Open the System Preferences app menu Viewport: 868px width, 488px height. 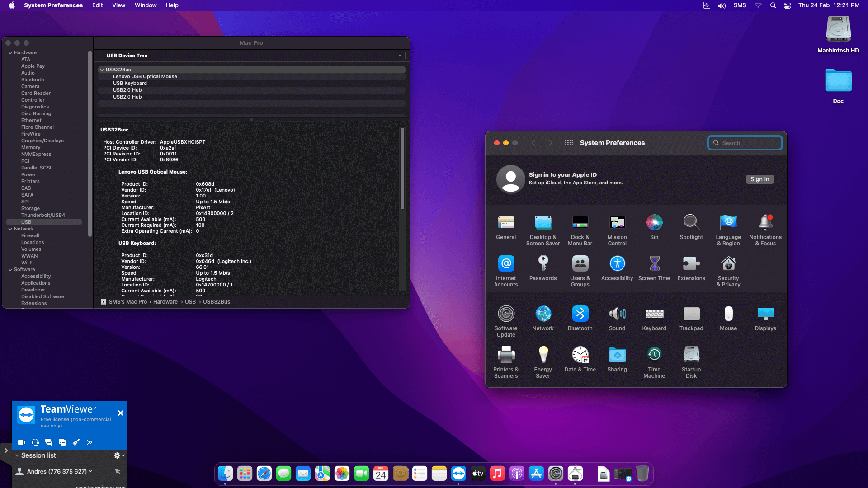[x=53, y=5]
